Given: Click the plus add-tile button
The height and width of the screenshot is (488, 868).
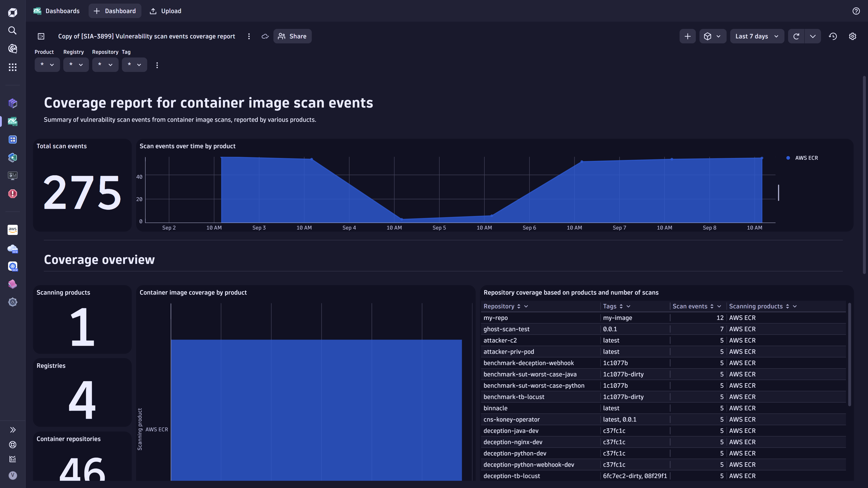Looking at the screenshot, I should click(687, 36).
